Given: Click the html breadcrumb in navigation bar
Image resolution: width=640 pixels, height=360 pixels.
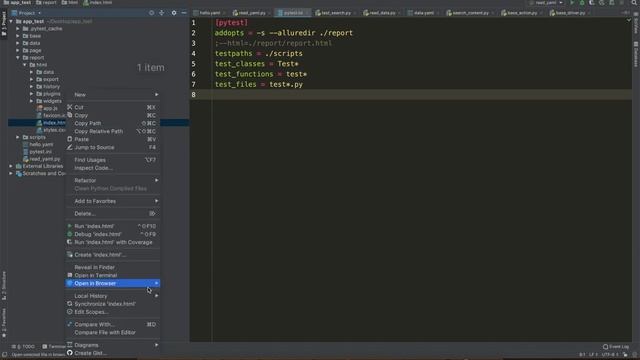Looking at the screenshot, I should (70, 3).
